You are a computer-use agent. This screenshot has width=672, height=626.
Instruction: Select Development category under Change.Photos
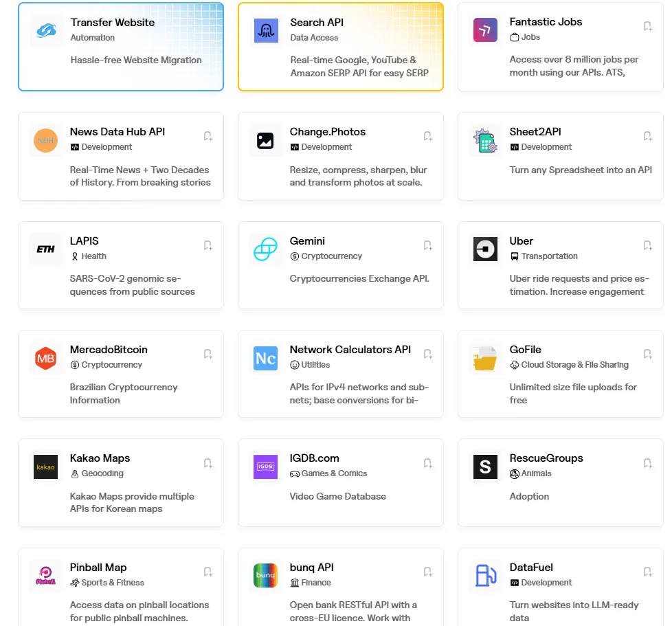point(321,147)
